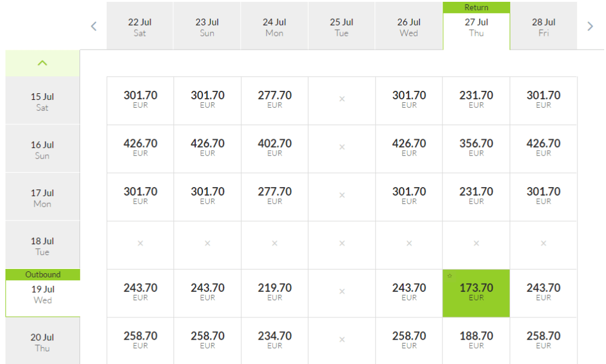The width and height of the screenshot is (606, 364).
Task: Pick 17 Jul Mon as outbound date
Action: (x=42, y=197)
